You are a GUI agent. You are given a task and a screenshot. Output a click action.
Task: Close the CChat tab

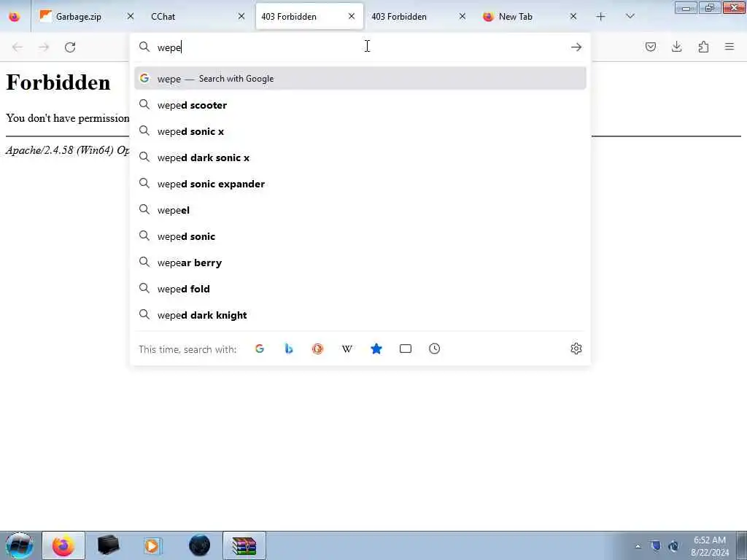[241, 16]
